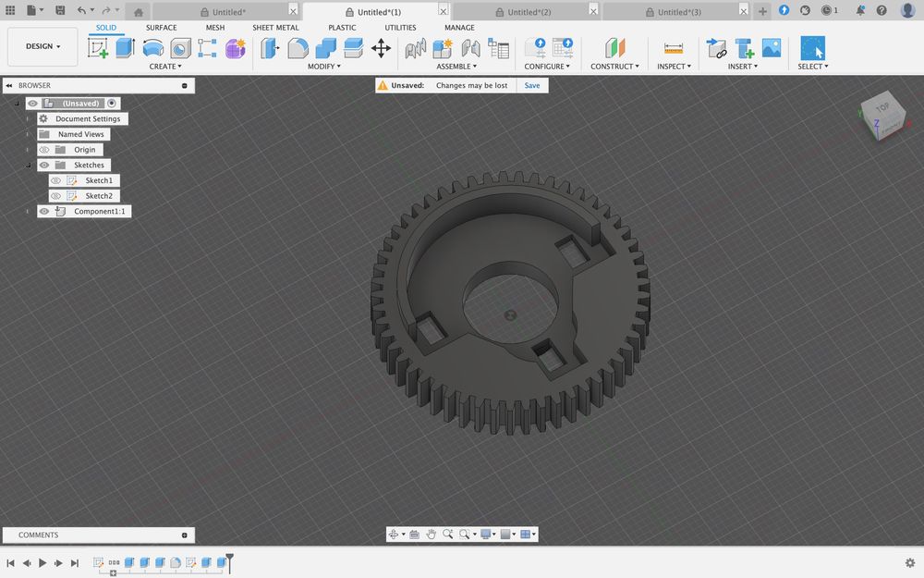The height and width of the screenshot is (578, 924).
Task: Select the Revolve tool icon
Action: tap(152, 48)
